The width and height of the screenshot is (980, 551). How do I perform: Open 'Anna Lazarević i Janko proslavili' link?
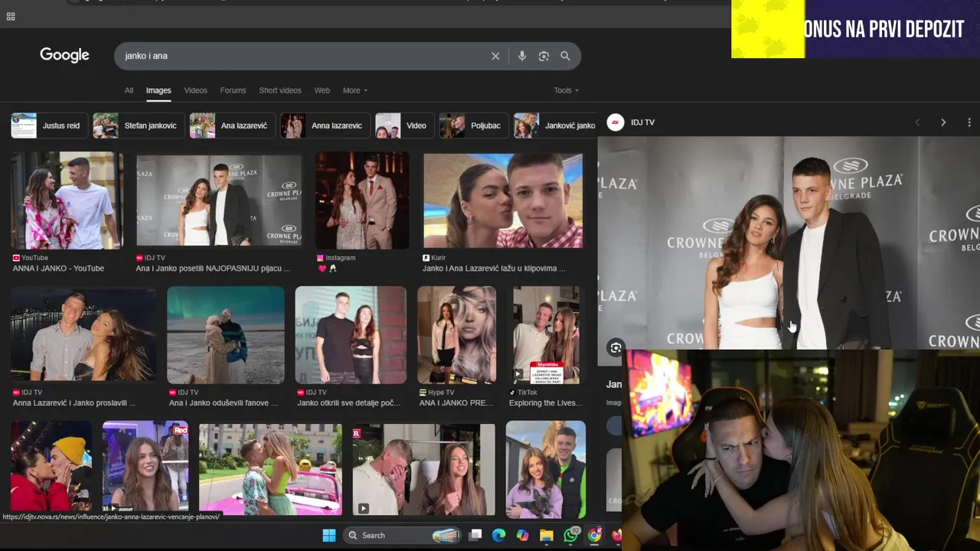click(x=73, y=403)
